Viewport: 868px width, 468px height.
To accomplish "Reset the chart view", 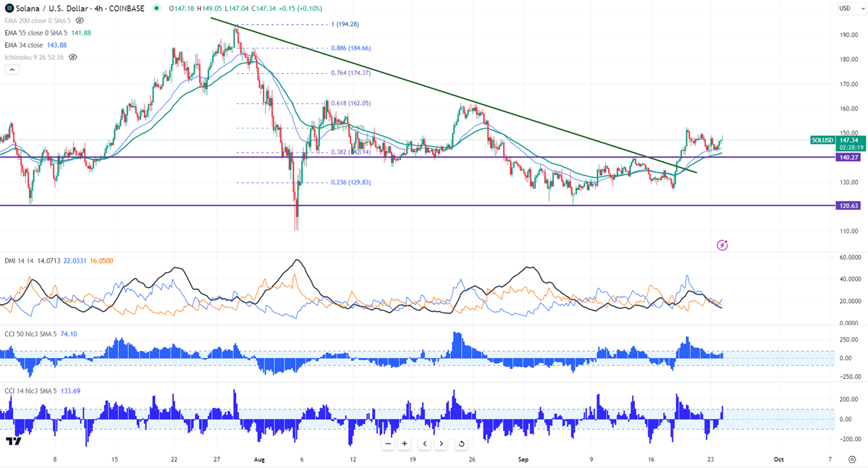I will point(461,443).
